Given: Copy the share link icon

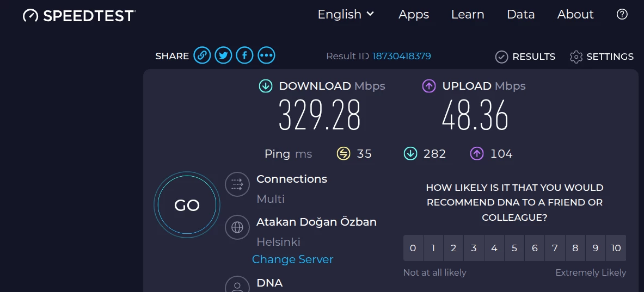Looking at the screenshot, I should pos(202,55).
